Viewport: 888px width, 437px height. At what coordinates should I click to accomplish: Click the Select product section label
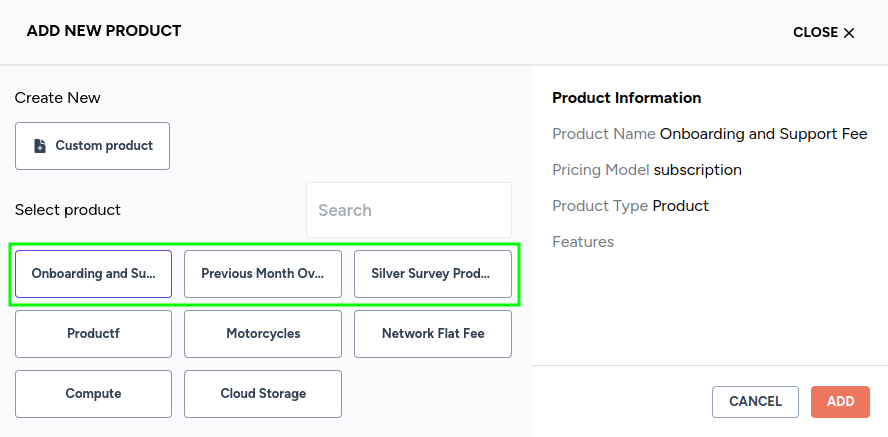(68, 210)
